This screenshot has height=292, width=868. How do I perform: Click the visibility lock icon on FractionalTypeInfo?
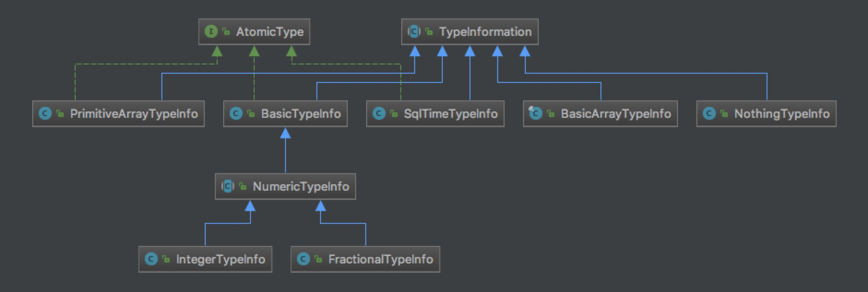coord(318,259)
